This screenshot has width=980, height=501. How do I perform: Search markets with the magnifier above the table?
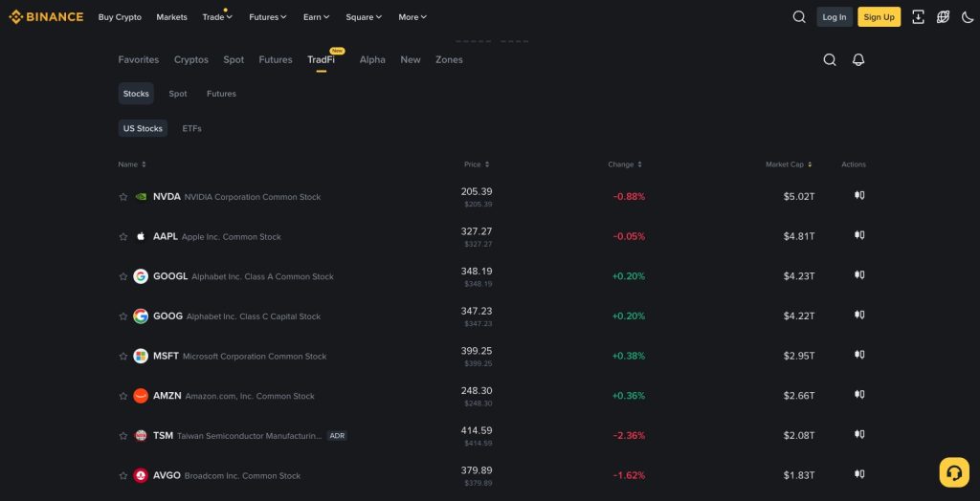coord(830,59)
